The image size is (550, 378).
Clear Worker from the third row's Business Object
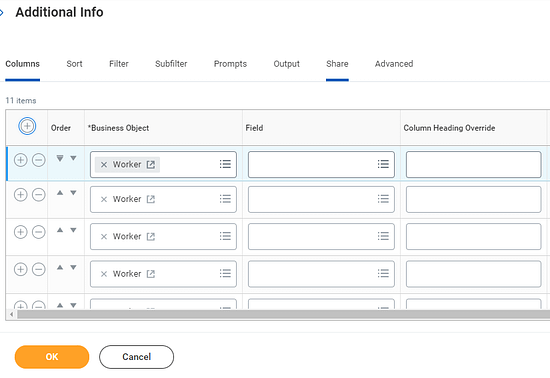(104, 237)
